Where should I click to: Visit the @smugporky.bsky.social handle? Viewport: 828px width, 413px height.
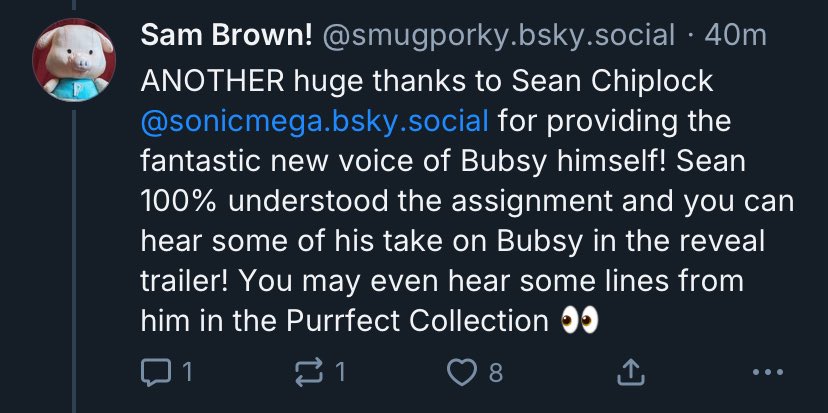(x=498, y=36)
